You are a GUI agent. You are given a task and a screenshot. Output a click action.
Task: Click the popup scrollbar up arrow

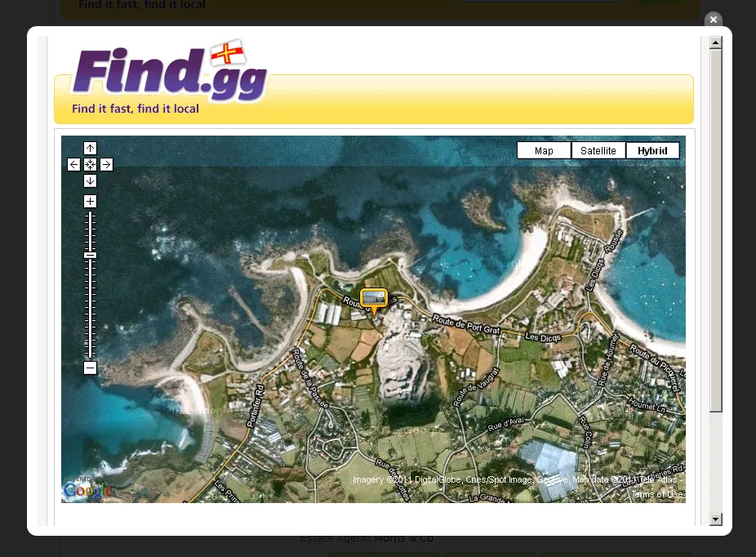(715, 42)
